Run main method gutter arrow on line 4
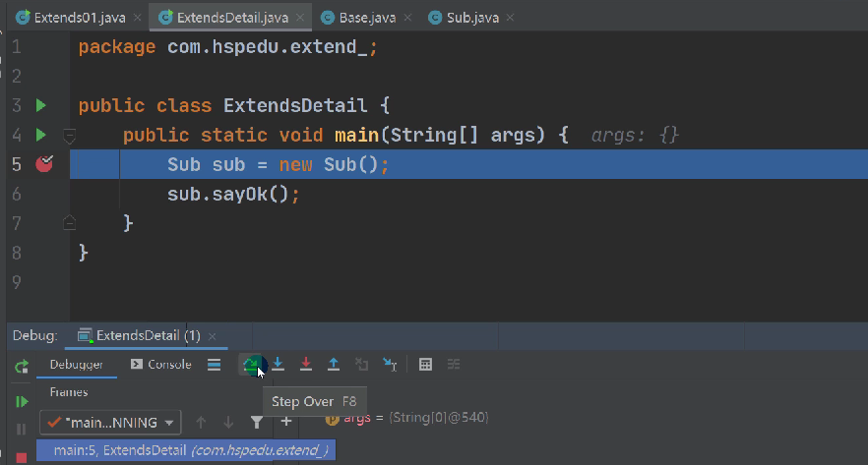The height and width of the screenshot is (465, 868). pyautogui.click(x=41, y=135)
